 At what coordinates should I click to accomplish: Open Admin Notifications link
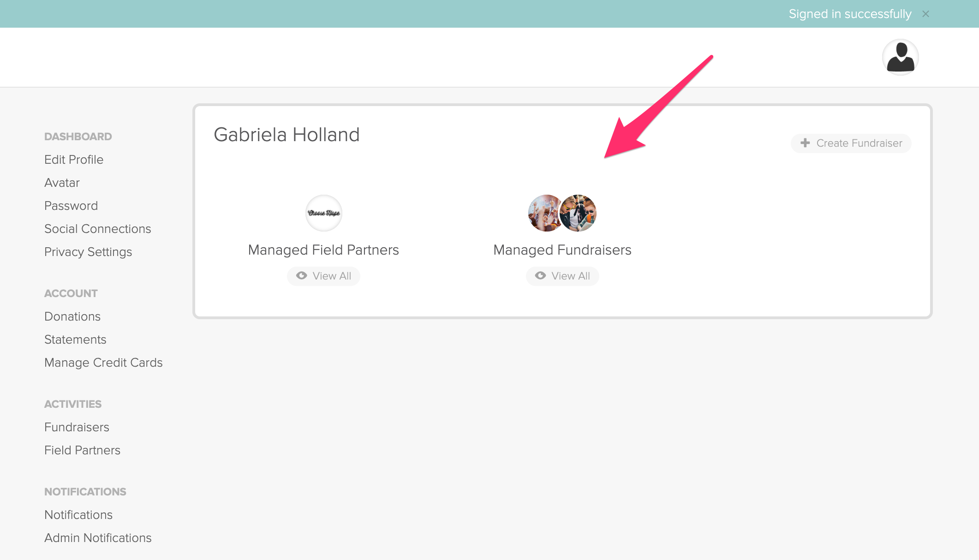click(98, 538)
